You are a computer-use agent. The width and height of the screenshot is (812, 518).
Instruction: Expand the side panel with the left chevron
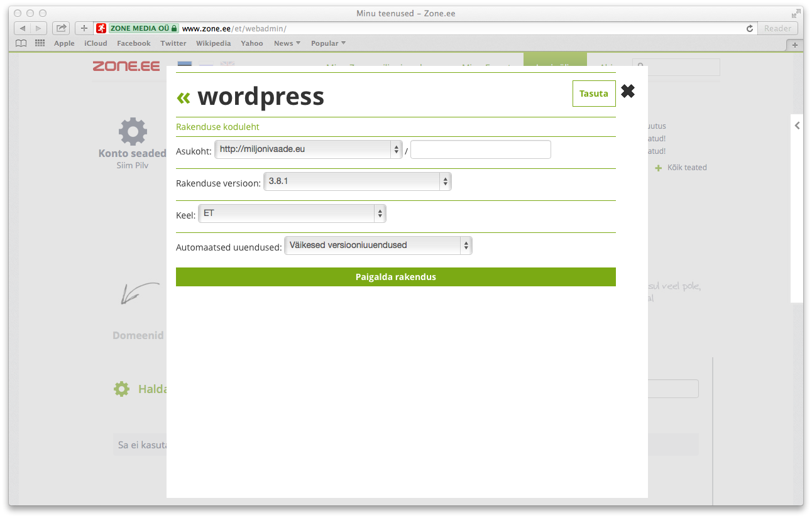(797, 126)
